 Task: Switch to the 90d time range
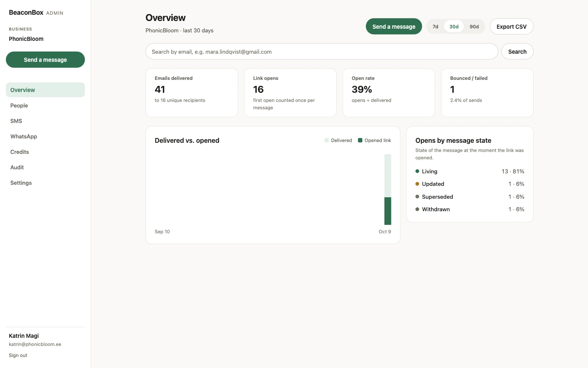tap(474, 26)
